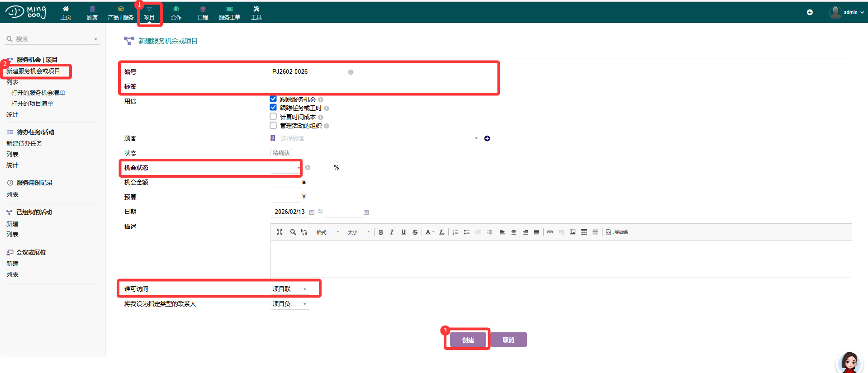Click the add customer plus icon

(487, 139)
